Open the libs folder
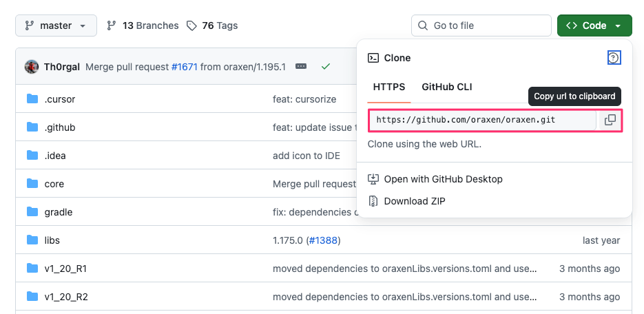The height and width of the screenshot is (314, 644). coord(52,240)
